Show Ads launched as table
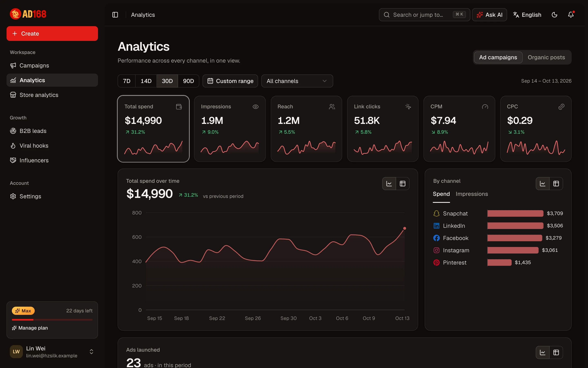 556,352
